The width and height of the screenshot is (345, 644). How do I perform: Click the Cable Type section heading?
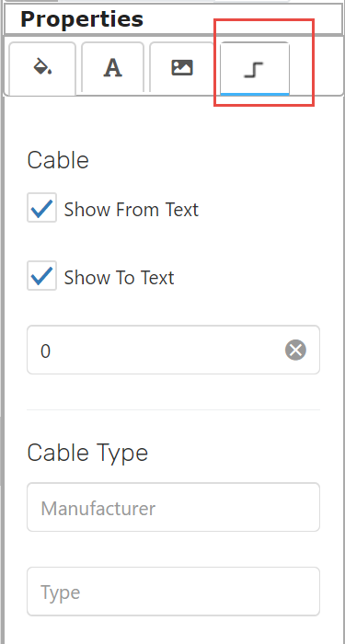pyautogui.click(x=87, y=454)
